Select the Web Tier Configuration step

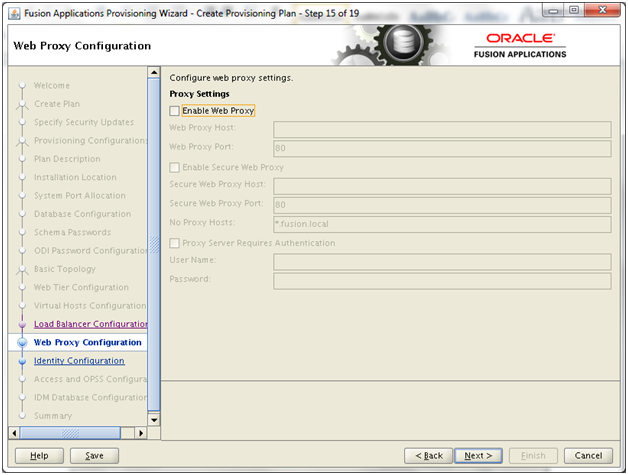coord(81,288)
